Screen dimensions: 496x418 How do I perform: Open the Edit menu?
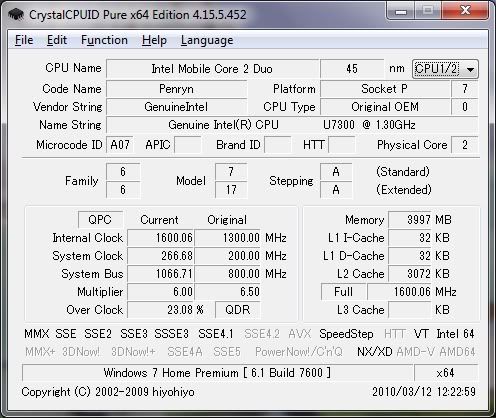coord(57,40)
